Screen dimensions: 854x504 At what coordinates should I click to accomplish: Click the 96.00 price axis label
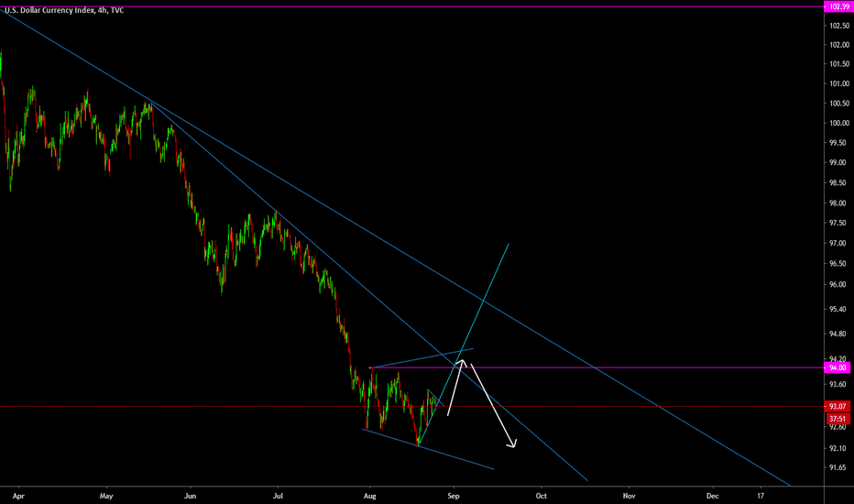tap(838, 284)
